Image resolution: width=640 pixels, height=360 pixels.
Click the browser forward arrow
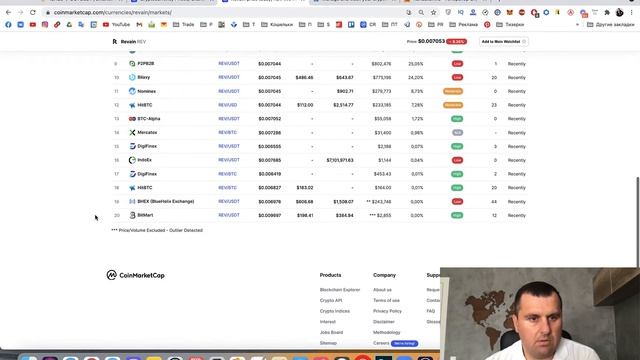click(x=20, y=12)
